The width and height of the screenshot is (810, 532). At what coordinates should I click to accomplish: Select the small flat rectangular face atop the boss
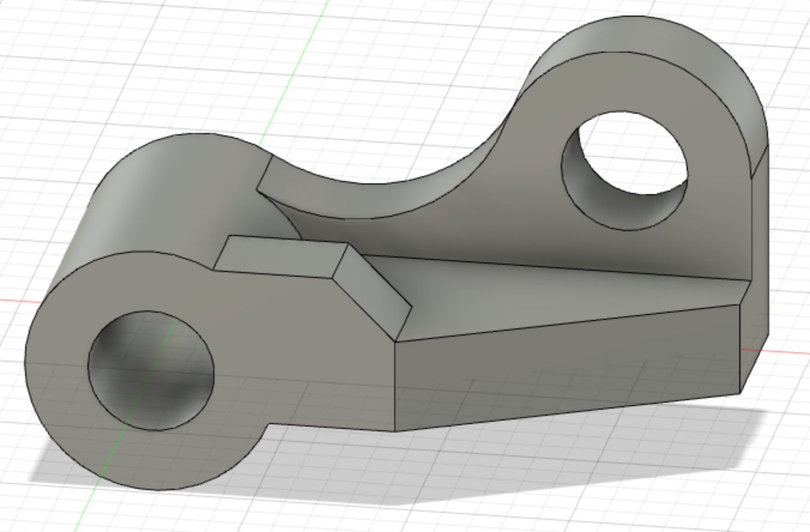tap(280, 256)
